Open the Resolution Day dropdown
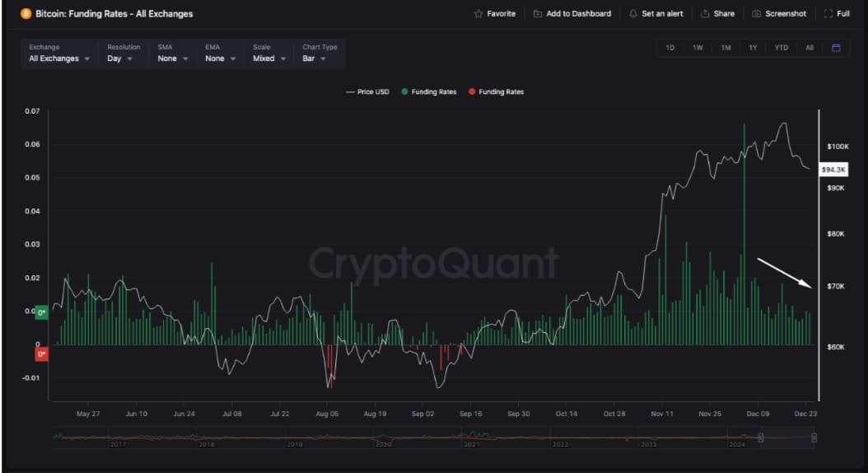Viewport: 868px width, 473px height. (x=123, y=54)
